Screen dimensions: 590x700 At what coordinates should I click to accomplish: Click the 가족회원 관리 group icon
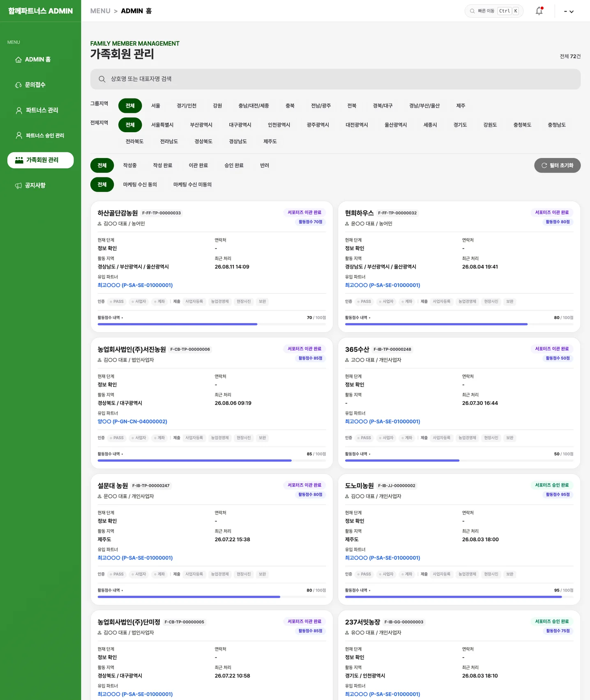pos(19,160)
